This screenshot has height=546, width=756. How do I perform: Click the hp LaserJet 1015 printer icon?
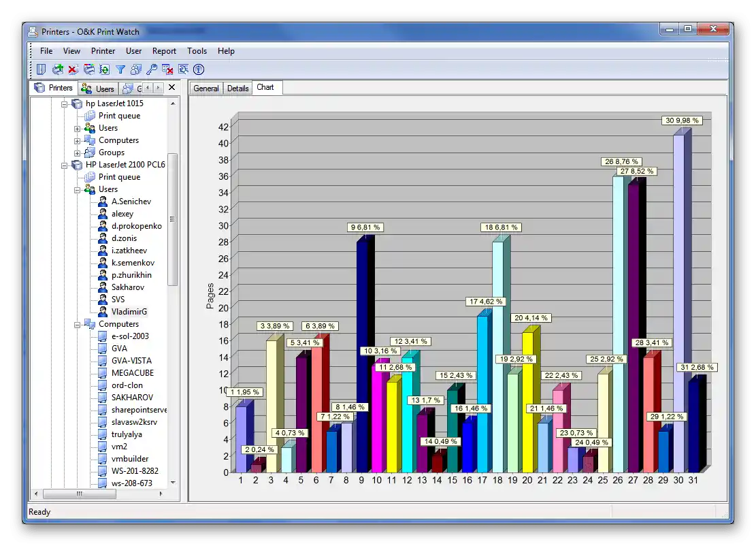click(x=77, y=103)
